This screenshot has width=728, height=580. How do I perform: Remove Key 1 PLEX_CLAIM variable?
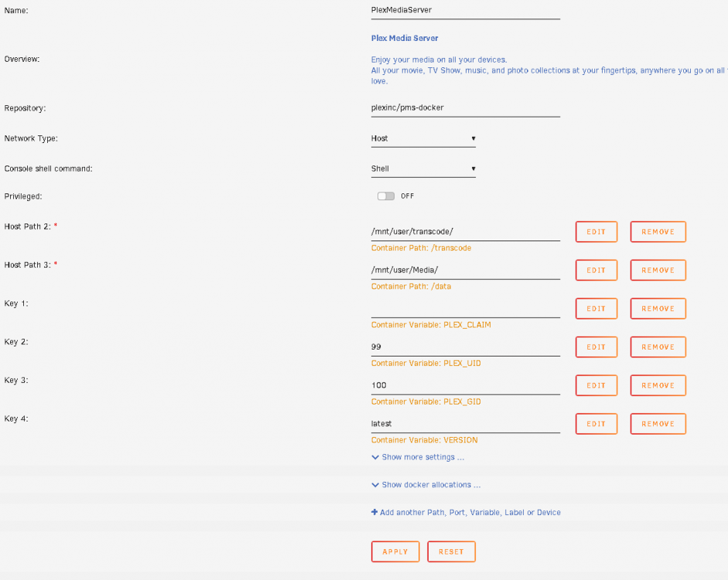click(658, 309)
